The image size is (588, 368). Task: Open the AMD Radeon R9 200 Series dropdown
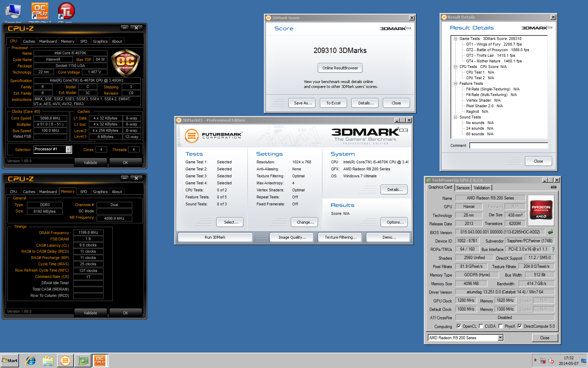click(500, 338)
